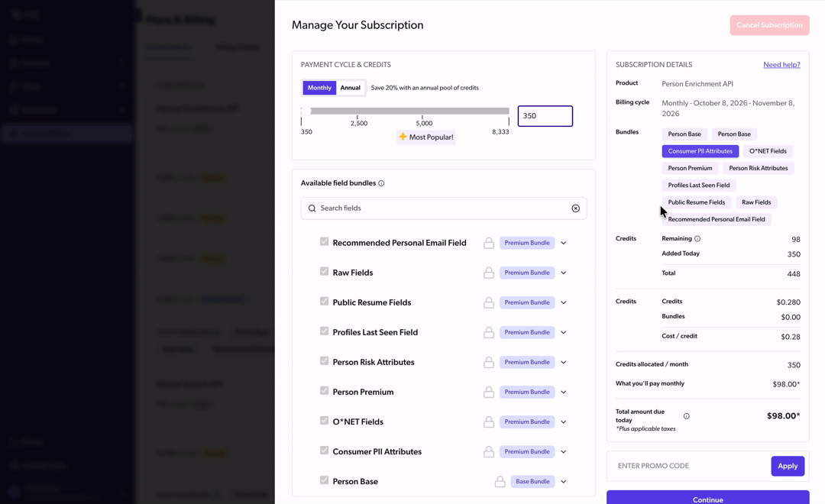825x504 pixels.
Task: Click the lock icon in Person Base row
Action: [x=500, y=481]
